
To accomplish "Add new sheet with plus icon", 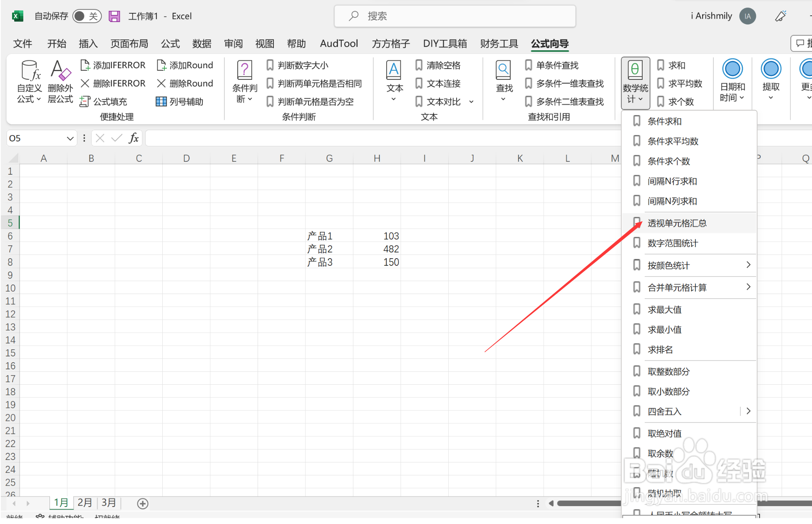I will click(x=143, y=504).
